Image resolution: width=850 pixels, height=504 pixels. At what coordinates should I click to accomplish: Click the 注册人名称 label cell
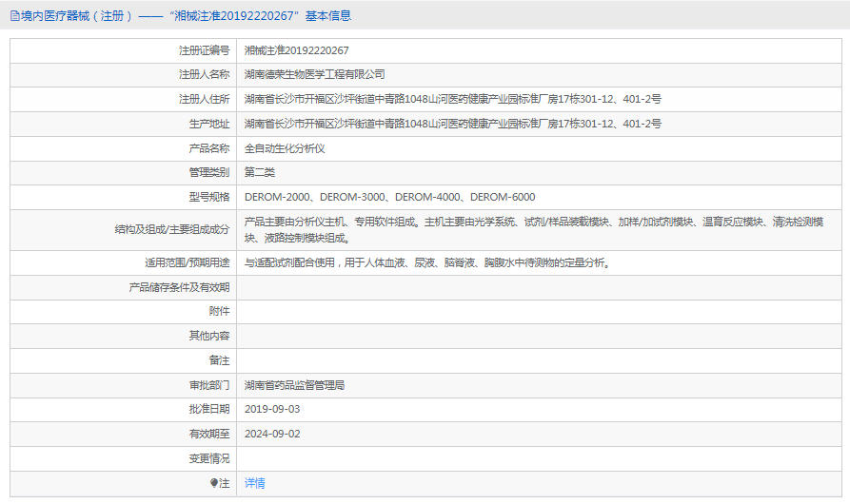[123, 75]
